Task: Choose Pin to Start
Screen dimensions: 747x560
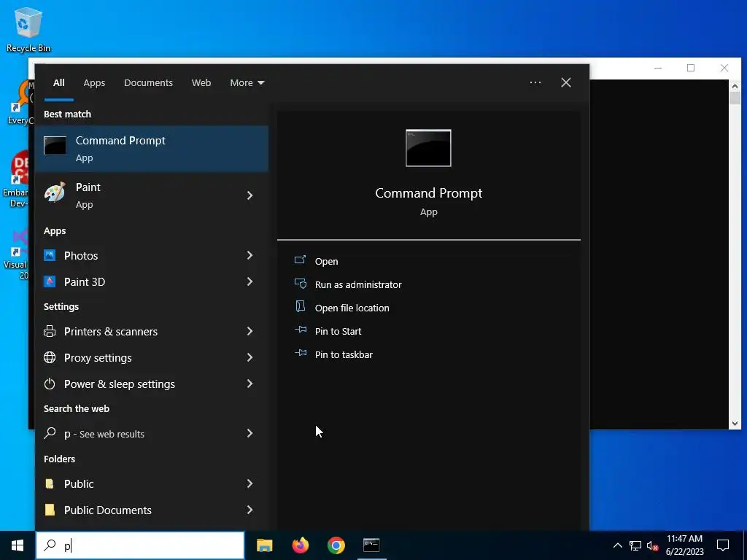Action: click(x=338, y=332)
